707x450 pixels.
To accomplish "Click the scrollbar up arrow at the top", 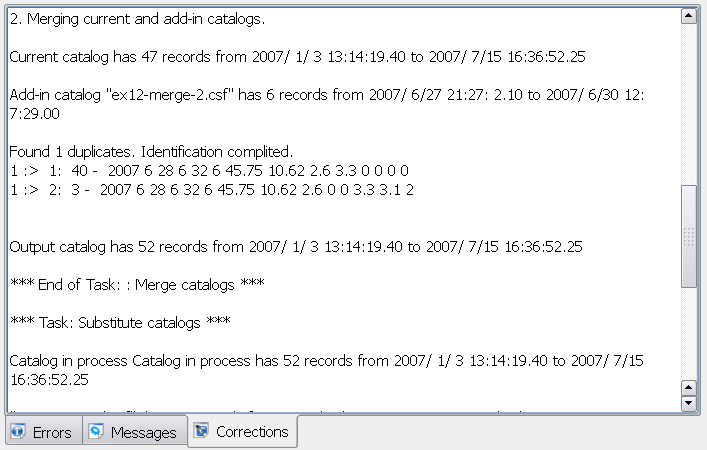I will pos(689,16).
